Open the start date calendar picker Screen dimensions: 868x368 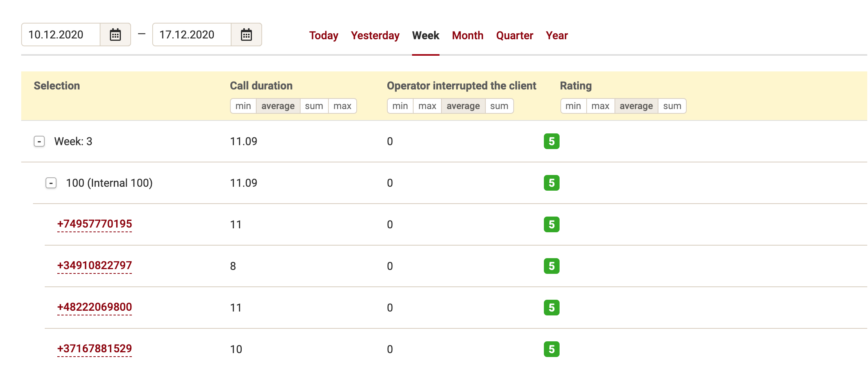115,35
